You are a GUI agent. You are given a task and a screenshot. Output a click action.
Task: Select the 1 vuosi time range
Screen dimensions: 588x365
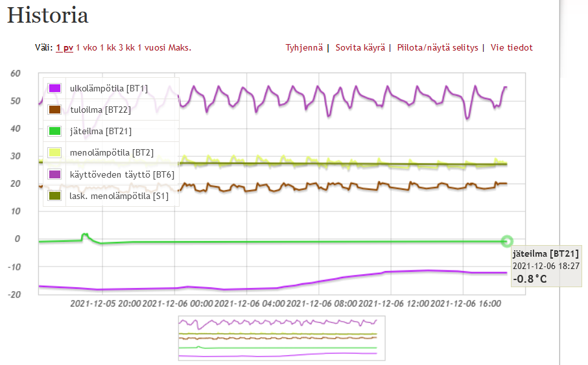tap(152, 47)
